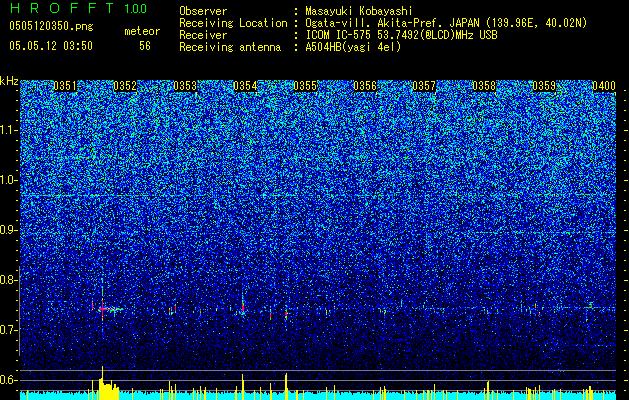Select the A504HB(yagi 4el) antenna text
Image resolution: width=629 pixels, height=400 pixels.
point(353,47)
